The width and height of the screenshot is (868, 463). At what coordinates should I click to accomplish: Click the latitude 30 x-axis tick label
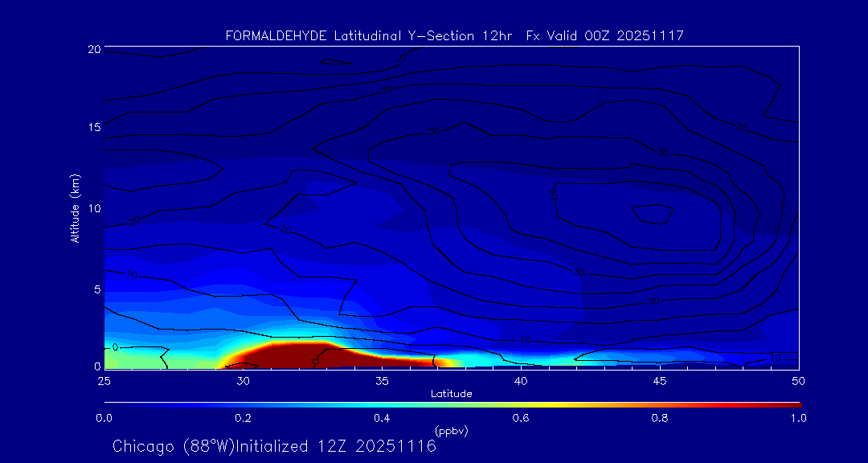tap(243, 380)
